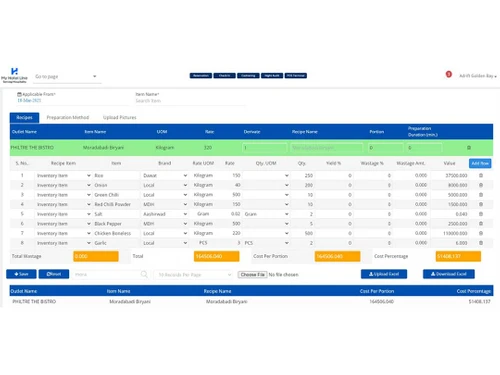Focus the Recipe Name input field
500x375 pixels.
tap(326, 148)
